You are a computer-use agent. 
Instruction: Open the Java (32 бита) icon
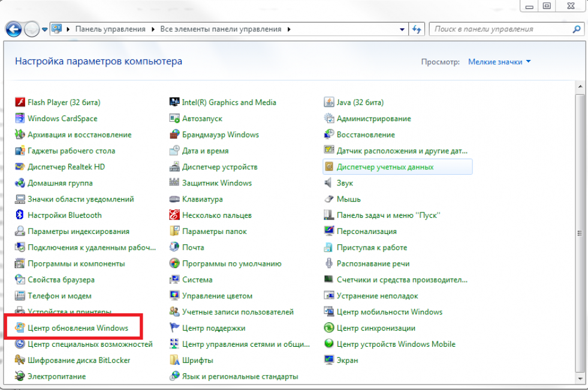coord(329,102)
